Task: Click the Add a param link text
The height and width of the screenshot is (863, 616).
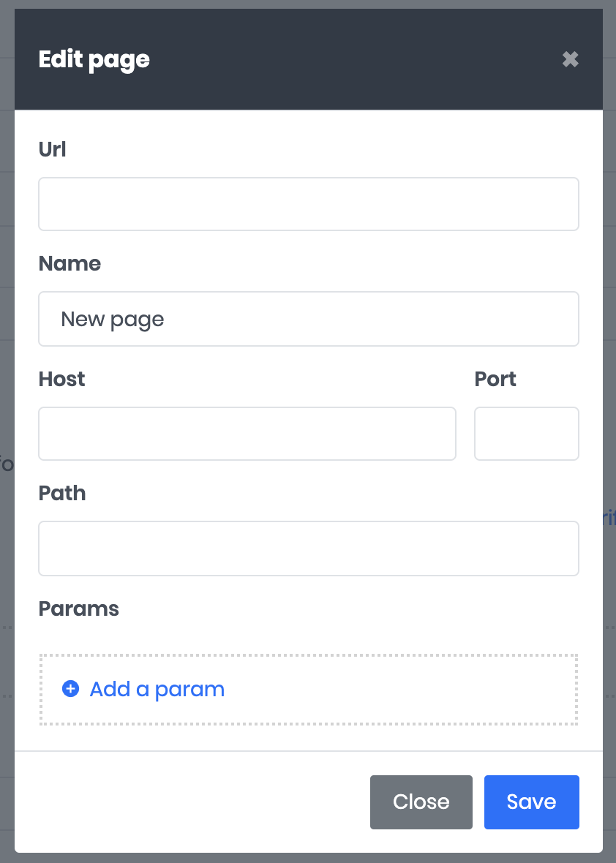Action: (x=157, y=689)
